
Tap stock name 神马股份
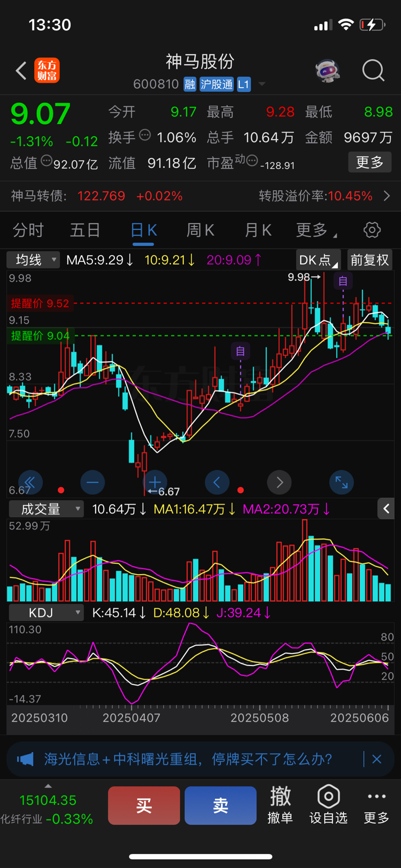pos(200,62)
